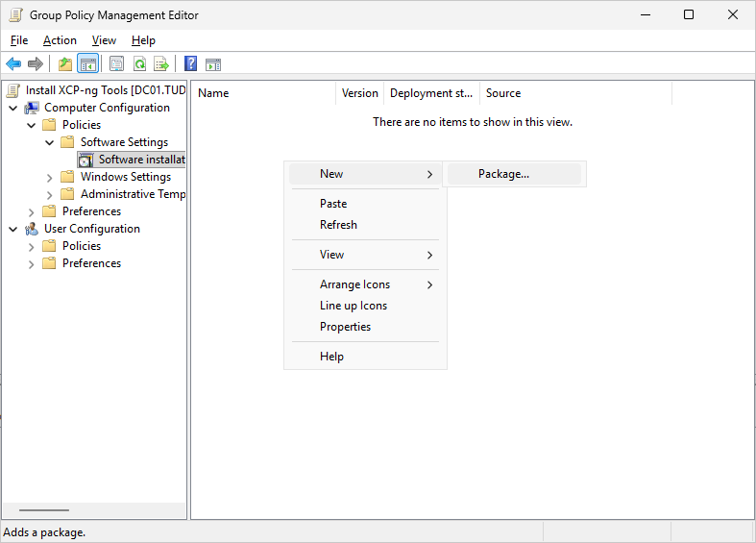Select the Install XCP-ng Tools root node

106,90
